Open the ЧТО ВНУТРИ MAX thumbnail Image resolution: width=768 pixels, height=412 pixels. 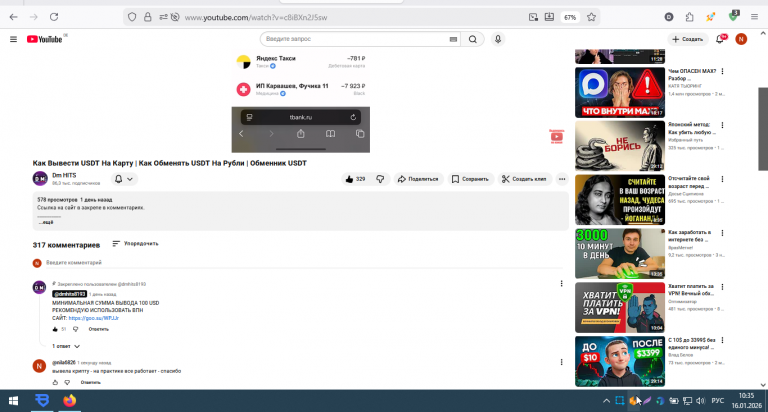(x=620, y=93)
